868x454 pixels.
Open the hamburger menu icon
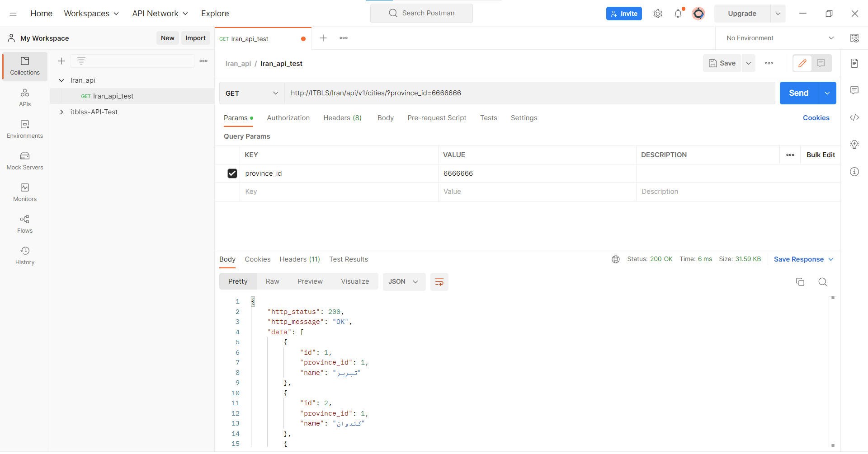click(x=13, y=14)
